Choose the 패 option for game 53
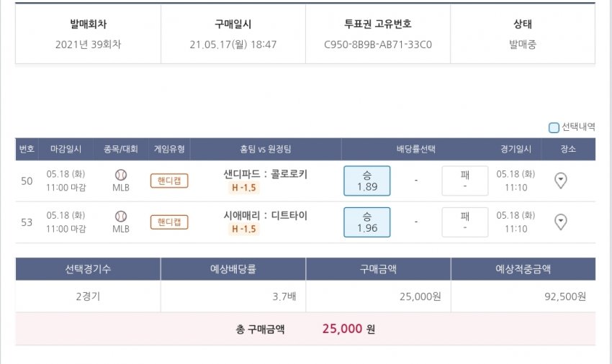 pos(464,222)
